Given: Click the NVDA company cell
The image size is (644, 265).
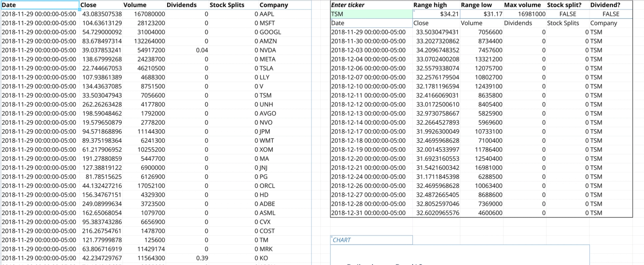Looking at the screenshot, I should tap(285, 50).
